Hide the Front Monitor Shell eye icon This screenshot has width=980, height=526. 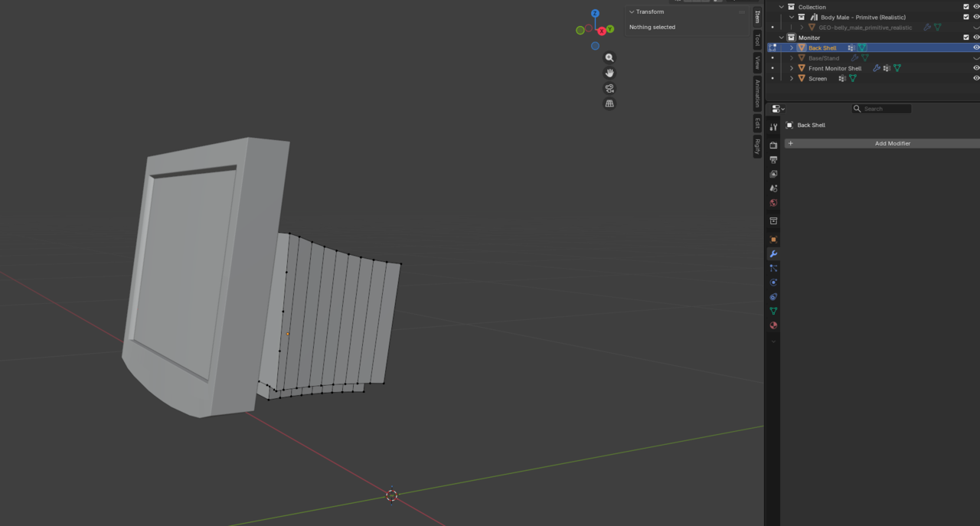coord(976,68)
